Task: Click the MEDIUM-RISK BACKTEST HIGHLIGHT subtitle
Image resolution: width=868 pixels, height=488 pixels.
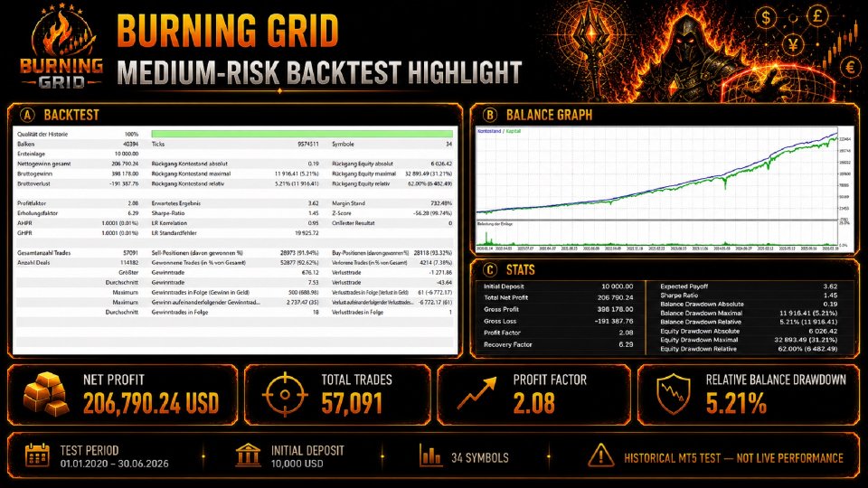Action: (319, 72)
